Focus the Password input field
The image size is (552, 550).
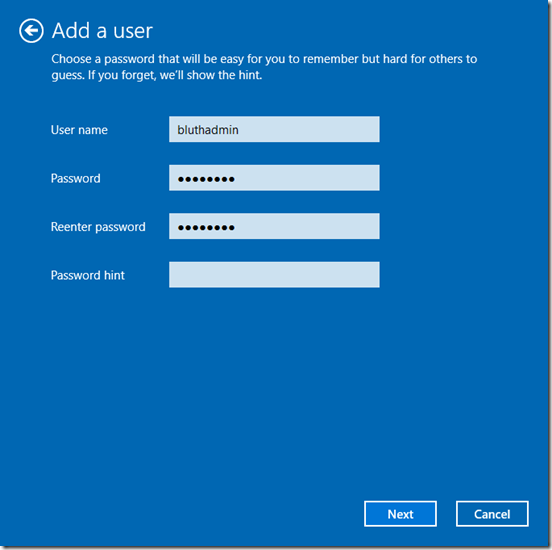tap(274, 178)
